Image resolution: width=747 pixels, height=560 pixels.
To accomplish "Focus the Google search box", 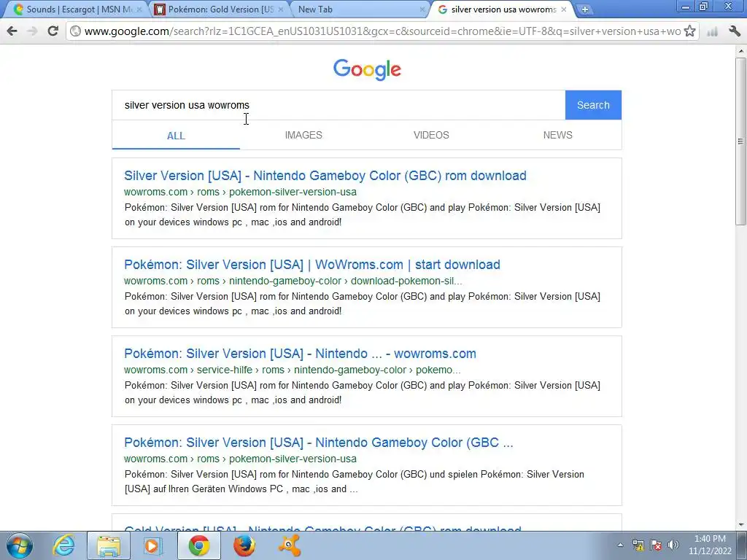I will point(338,105).
